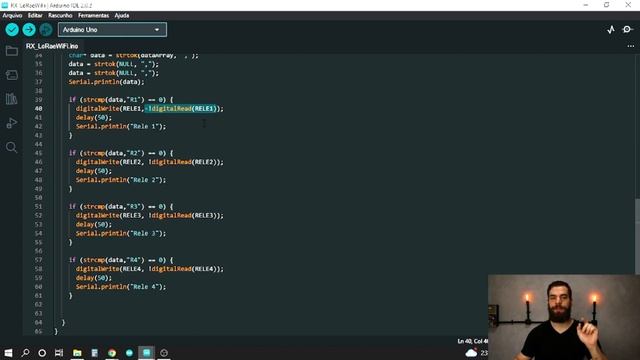Image resolution: width=640 pixels, height=360 pixels.
Task: Click the Verify sketch checkmark button
Action: [x=12, y=29]
